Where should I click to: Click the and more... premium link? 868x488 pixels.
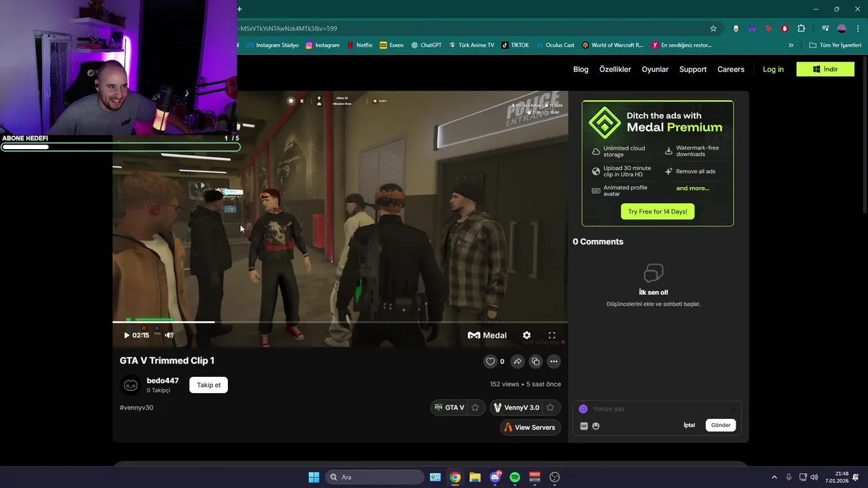[692, 188]
